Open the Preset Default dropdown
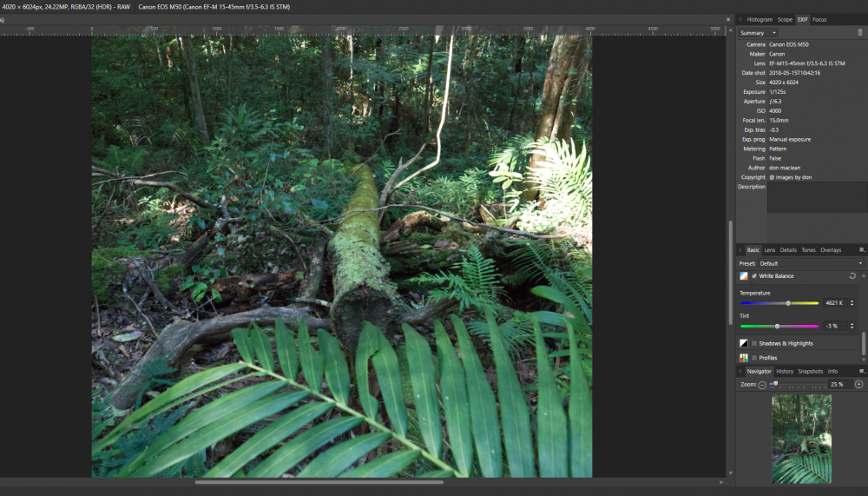The height and width of the screenshot is (496, 868). [x=811, y=264]
